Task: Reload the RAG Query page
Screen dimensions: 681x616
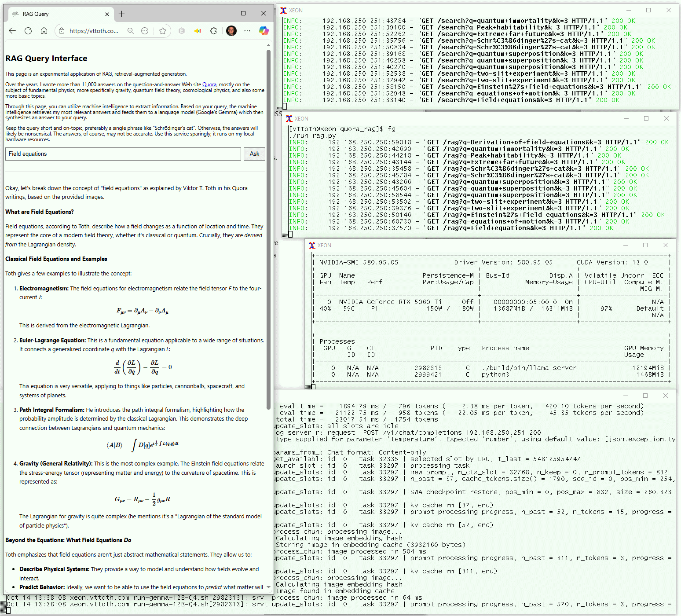Action: click(x=28, y=31)
